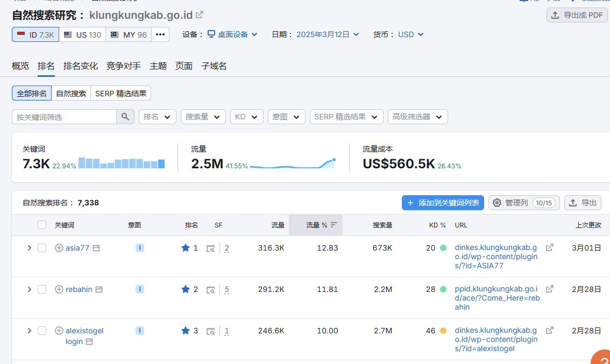The width and height of the screenshot is (610, 364).
Task: Click the plus icon next to asia77 keyword
Action: coord(59,248)
